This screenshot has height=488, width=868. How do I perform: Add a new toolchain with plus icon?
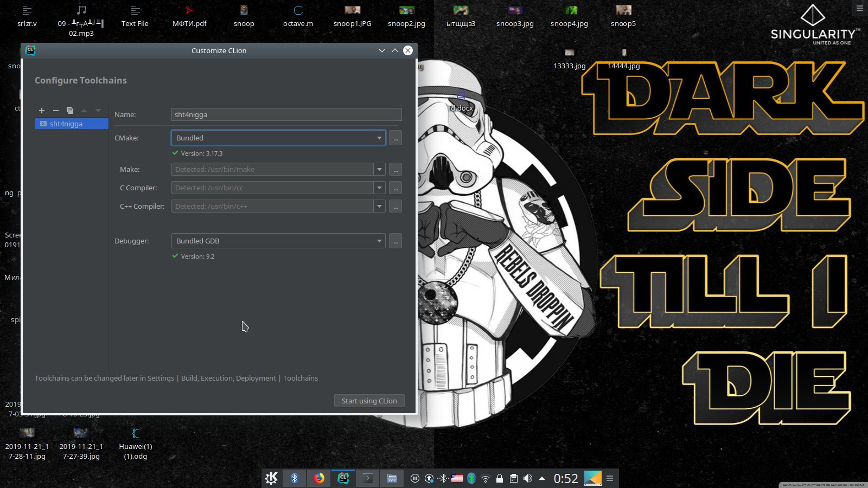pyautogui.click(x=42, y=111)
